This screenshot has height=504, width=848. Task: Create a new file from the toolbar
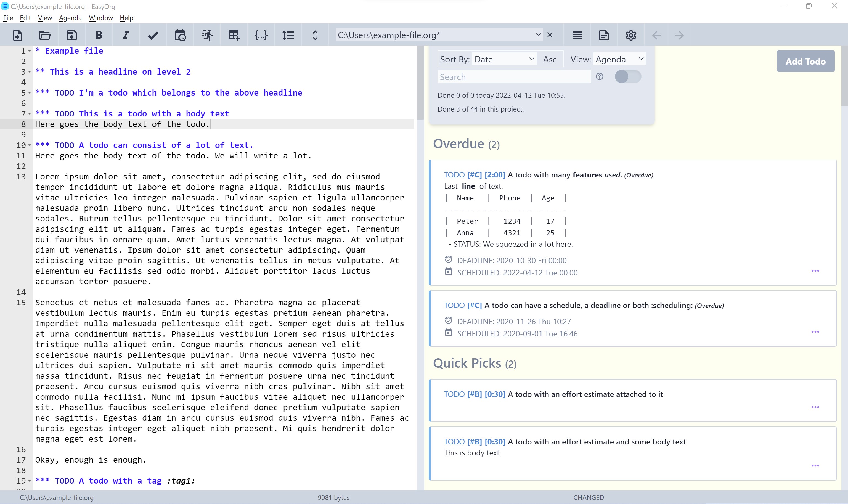point(18,35)
